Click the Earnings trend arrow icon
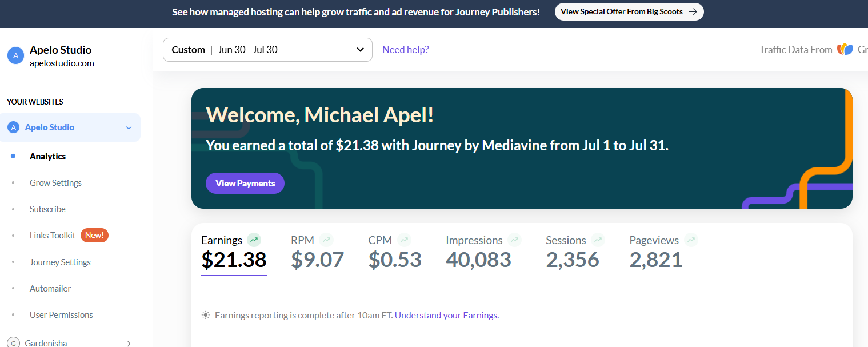The image size is (868, 347). click(x=254, y=240)
